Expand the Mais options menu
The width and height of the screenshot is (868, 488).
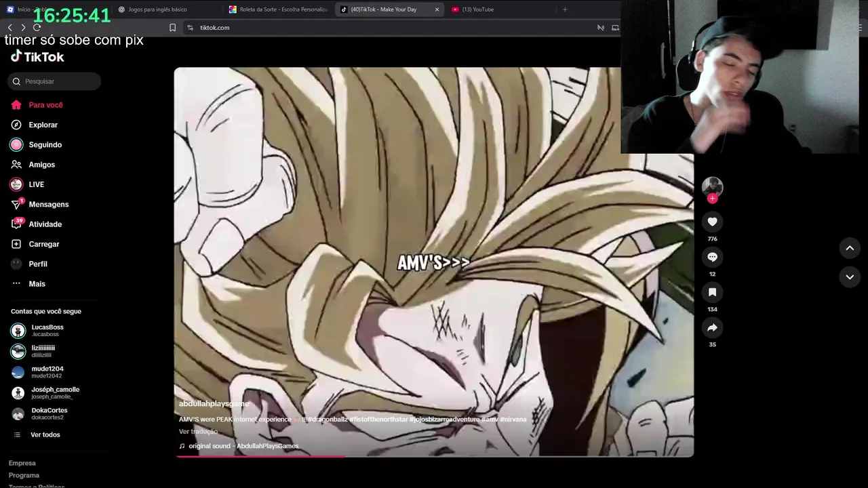pos(28,284)
